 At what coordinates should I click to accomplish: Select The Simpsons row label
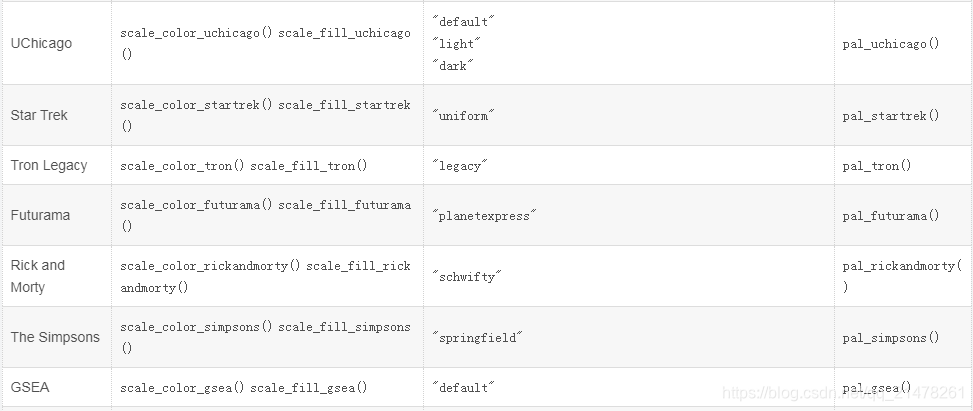point(55,337)
